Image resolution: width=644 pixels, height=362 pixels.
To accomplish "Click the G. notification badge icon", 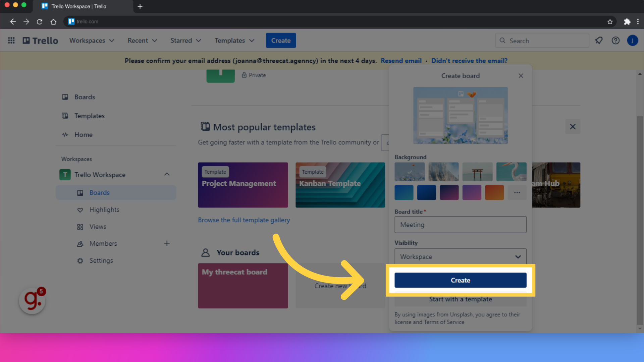I will pyautogui.click(x=32, y=301).
